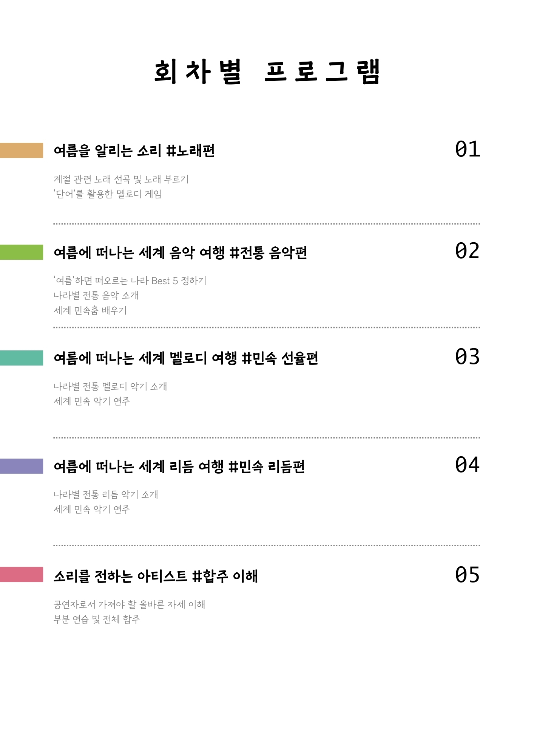
Task: Click the green color bar beside session 02
Action: click(22, 252)
